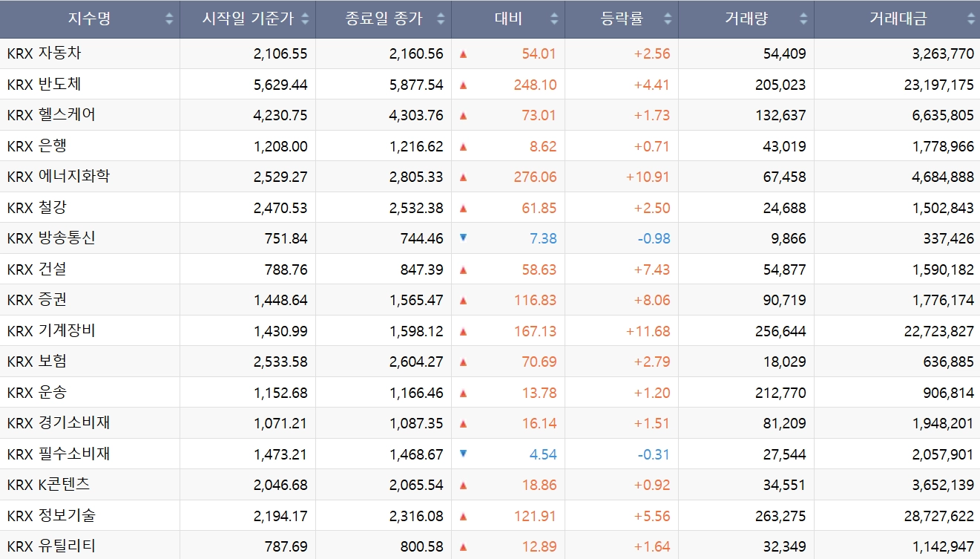Sort by 시작일 기준가 using its sort icon
Image resolution: width=980 pixels, height=559 pixels.
point(305,19)
